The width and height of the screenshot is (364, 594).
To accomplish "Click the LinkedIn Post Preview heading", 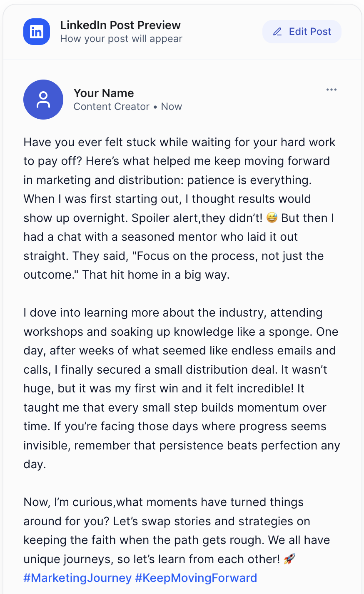I will [x=120, y=25].
